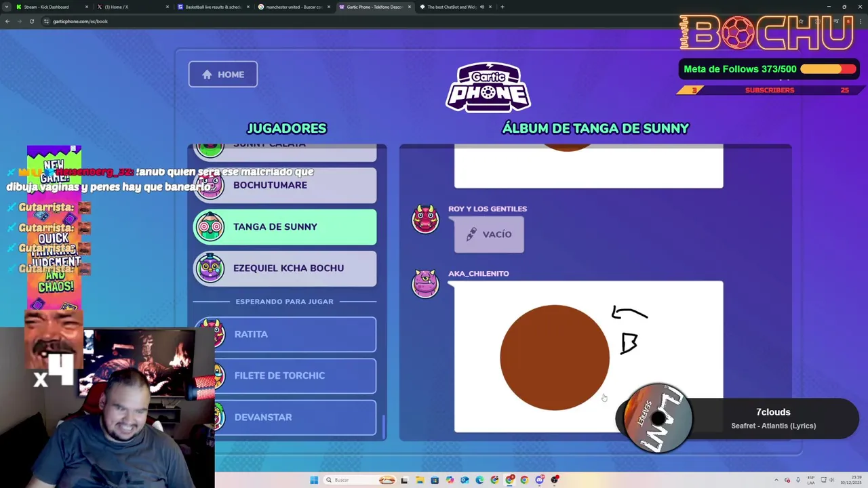Image resolution: width=868 pixels, height=488 pixels.
Task: Reload the Gartic Phone page
Action: coord(32,21)
